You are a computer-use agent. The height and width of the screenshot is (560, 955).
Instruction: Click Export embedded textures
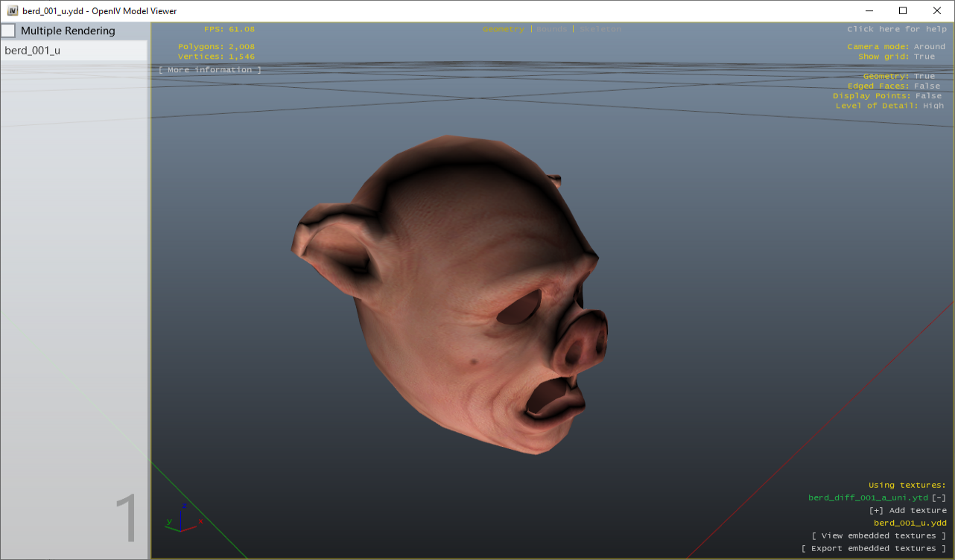(873, 549)
